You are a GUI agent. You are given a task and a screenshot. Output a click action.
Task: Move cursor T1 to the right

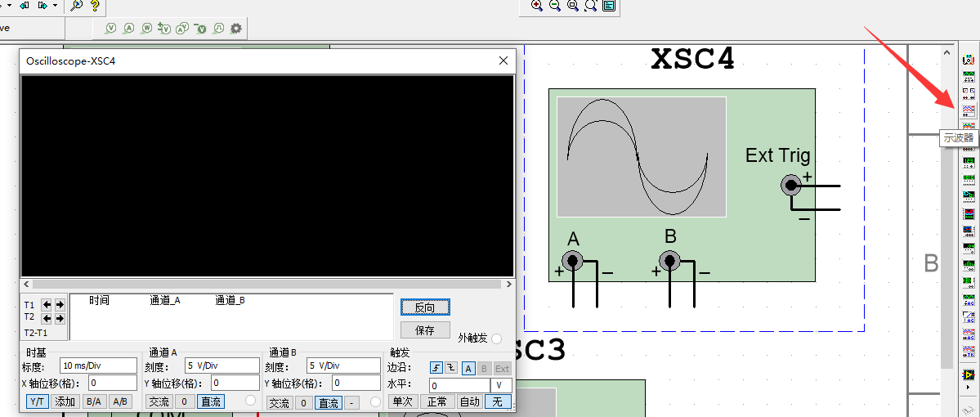click(x=60, y=305)
